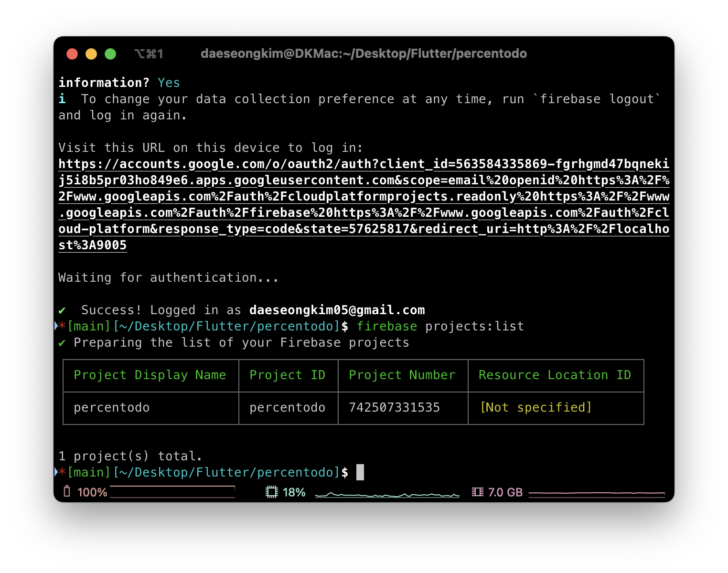This screenshot has width=728, height=573.
Task: Click the 7.0 GB memory value
Action: 505,492
